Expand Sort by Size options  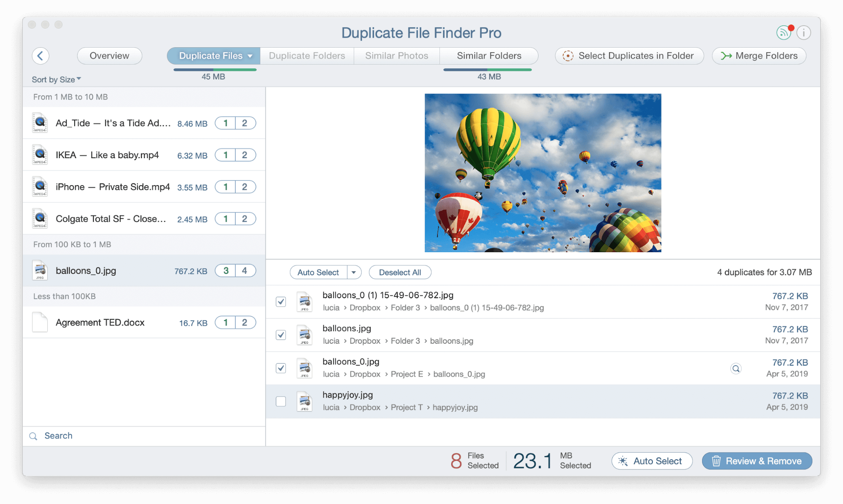54,79
